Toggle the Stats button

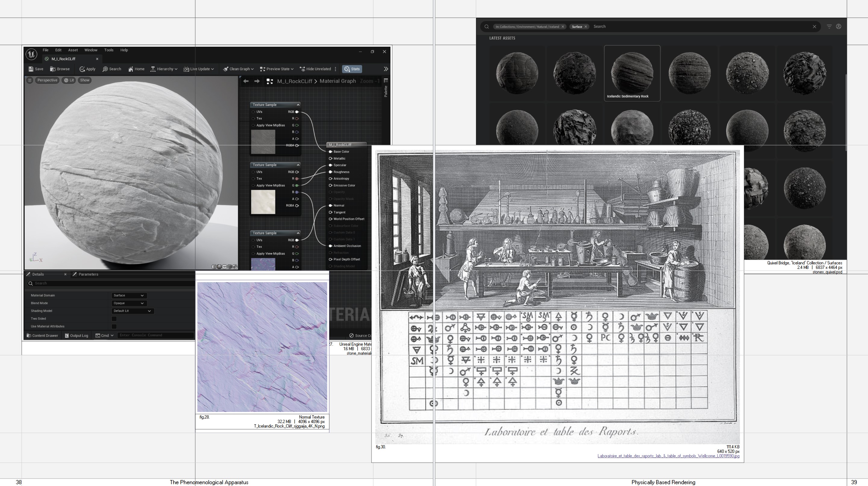[x=352, y=69]
